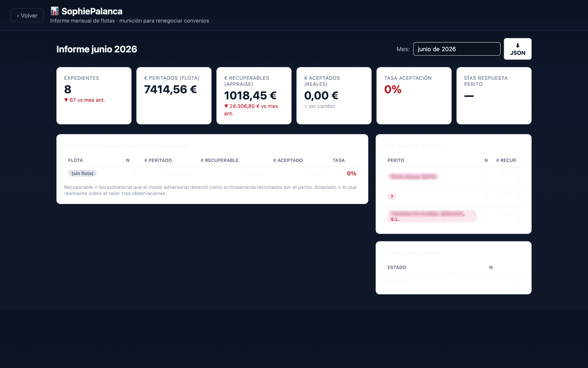This screenshot has height=368, width=588.
Task: Click the € ACEPTADO column header
Action: (288, 160)
